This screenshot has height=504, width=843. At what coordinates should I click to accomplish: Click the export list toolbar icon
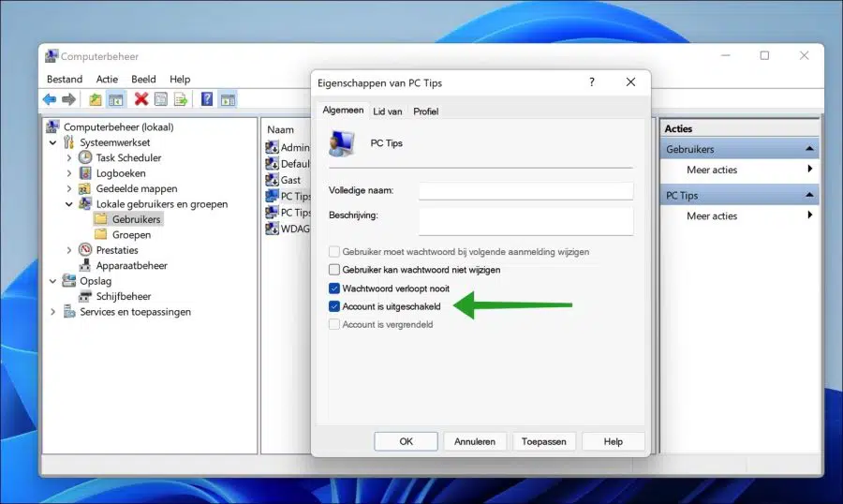pos(181,99)
